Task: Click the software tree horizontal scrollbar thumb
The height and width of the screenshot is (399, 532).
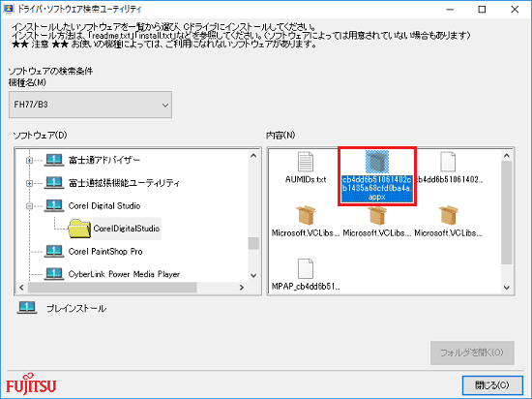Action: [x=112, y=288]
